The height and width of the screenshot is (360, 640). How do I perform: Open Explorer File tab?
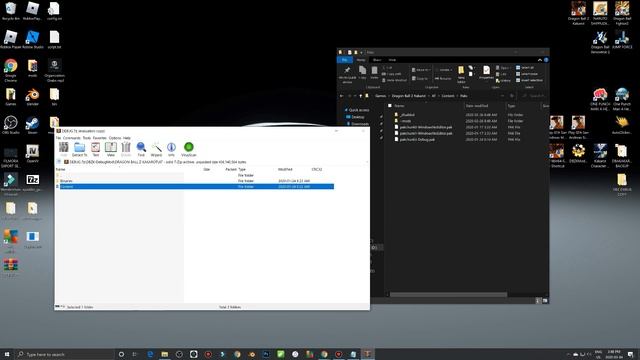(345, 60)
